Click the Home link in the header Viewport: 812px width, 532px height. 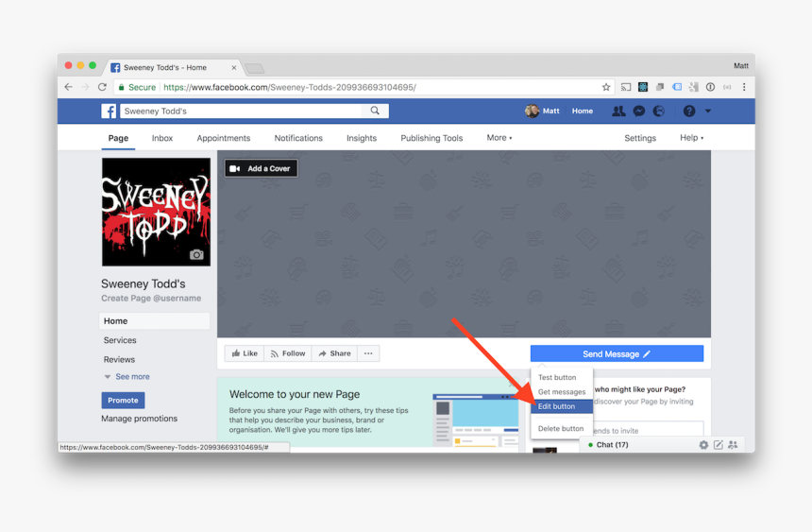(582, 111)
